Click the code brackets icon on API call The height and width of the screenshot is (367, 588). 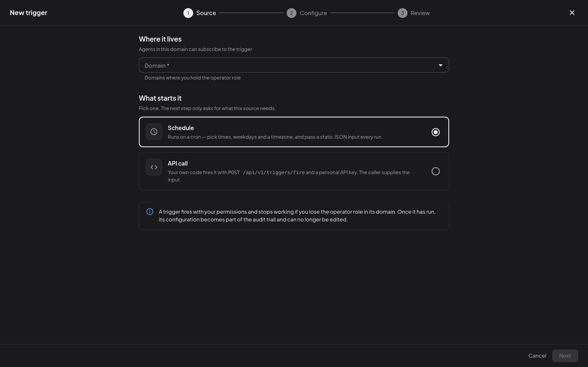(x=154, y=167)
